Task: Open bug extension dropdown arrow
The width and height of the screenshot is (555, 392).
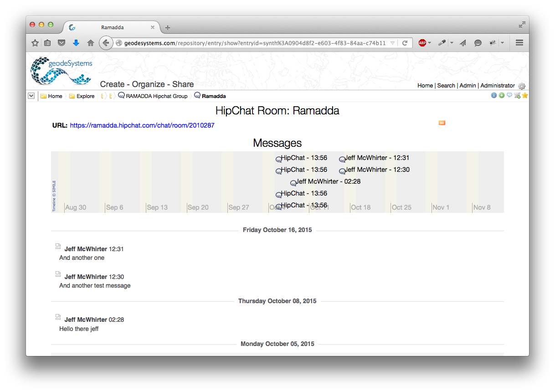Action: [502, 43]
